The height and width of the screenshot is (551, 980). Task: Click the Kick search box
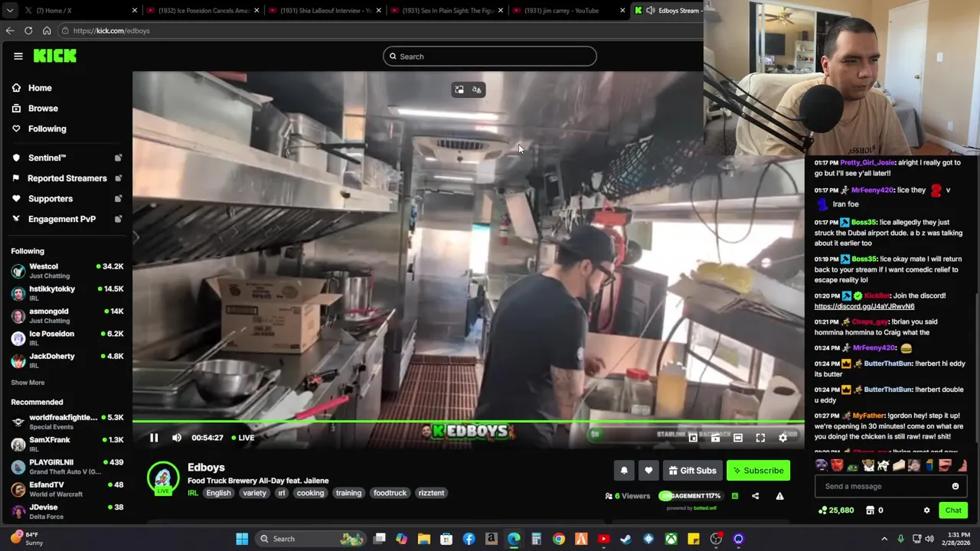pos(490,57)
